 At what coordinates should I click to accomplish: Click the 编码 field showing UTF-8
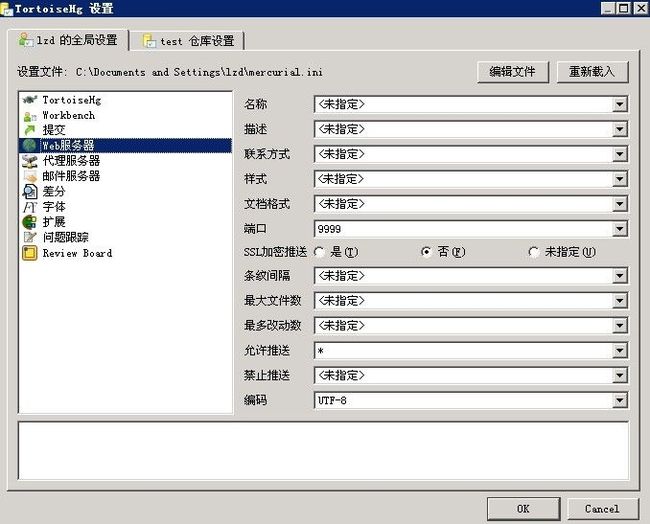point(463,400)
